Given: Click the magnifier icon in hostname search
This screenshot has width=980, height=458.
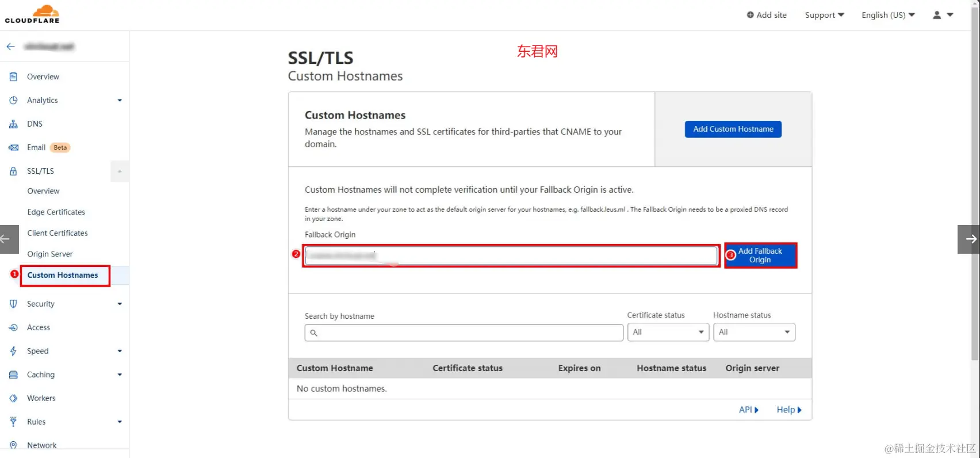Looking at the screenshot, I should pyautogui.click(x=314, y=333).
